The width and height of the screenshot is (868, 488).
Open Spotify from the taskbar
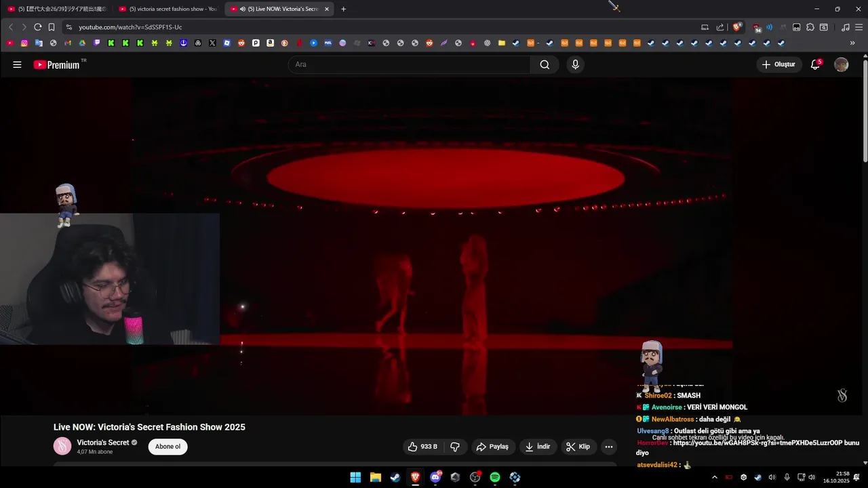tap(495, 477)
